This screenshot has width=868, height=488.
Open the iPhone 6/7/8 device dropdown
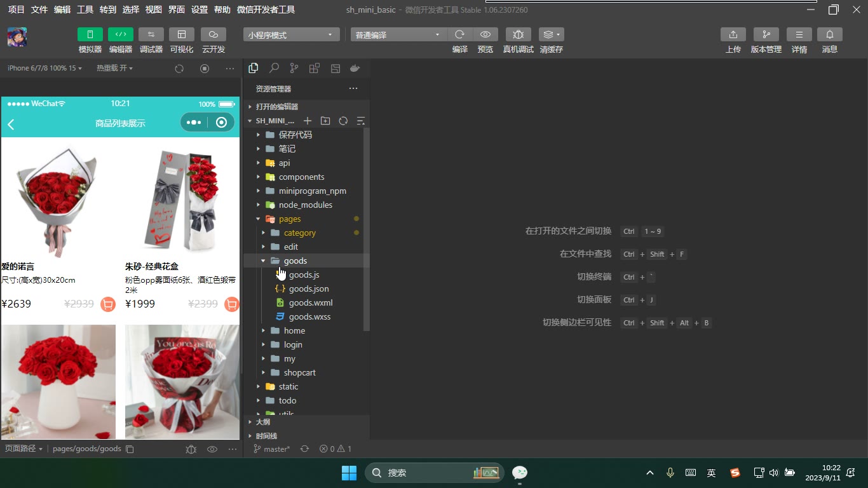click(x=44, y=68)
